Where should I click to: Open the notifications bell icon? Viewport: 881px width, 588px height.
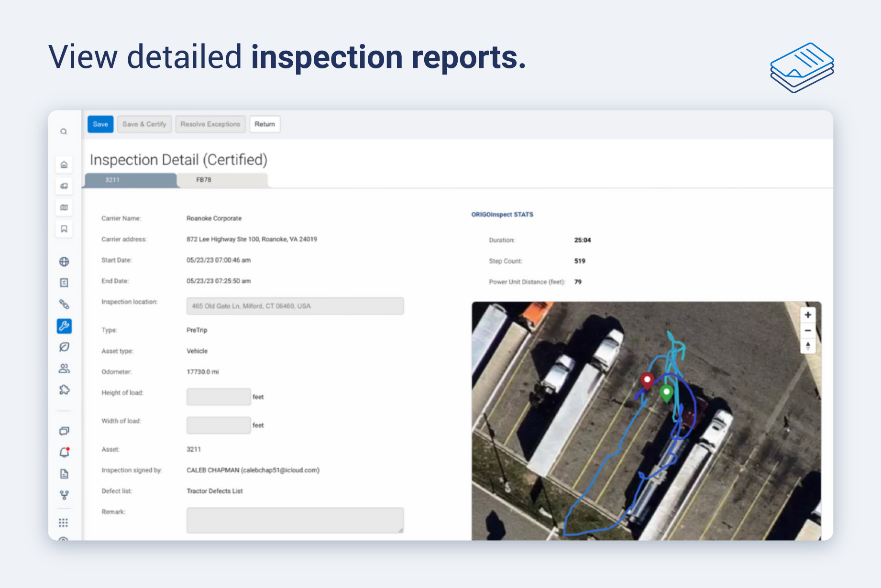pyautogui.click(x=64, y=452)
